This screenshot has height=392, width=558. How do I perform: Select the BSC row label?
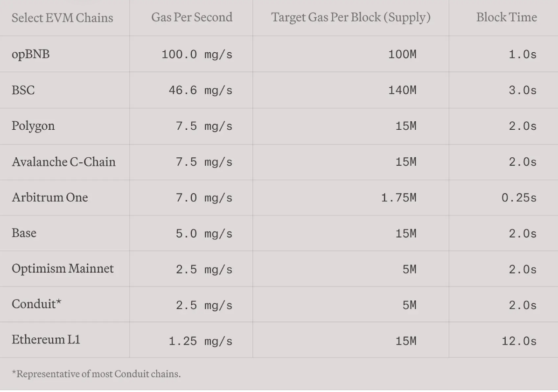coord(23,90)
